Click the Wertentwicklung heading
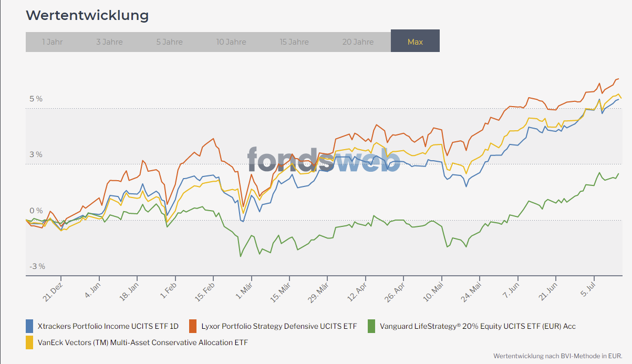This screenshot has width=632, height=364. [x=87, y=15]
